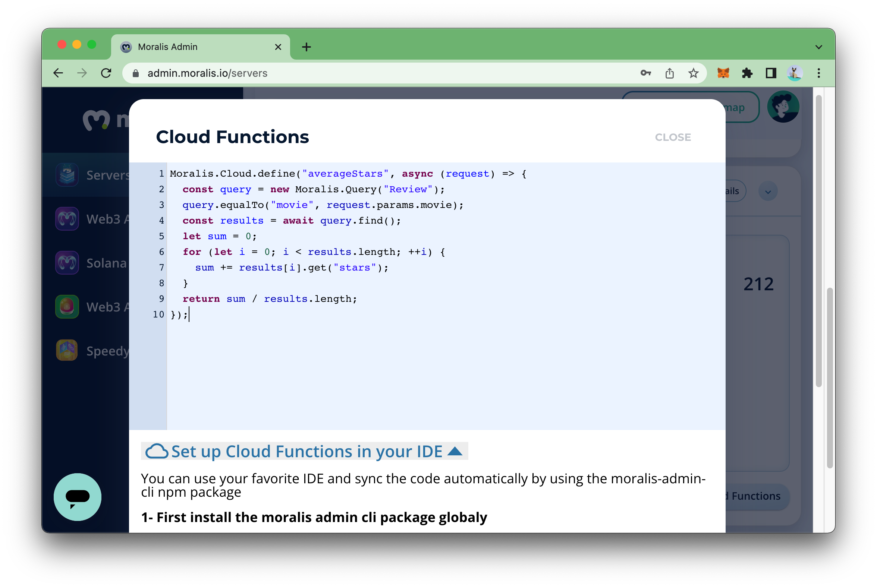The height and width of the screenshot is (588, 877).
Task: Close the Moralis Admin tab
Action: tap(278, 47)
